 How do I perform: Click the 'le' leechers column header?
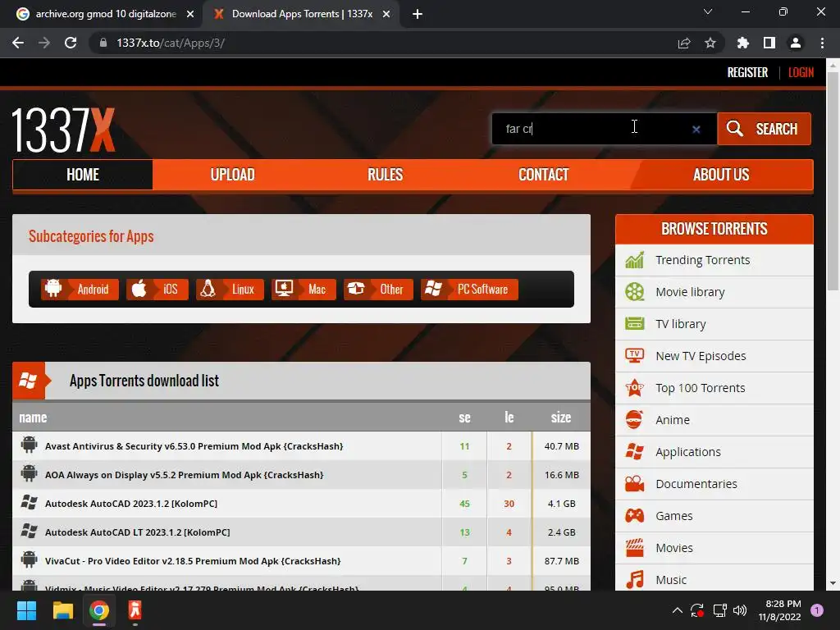[x=509, y=418]
